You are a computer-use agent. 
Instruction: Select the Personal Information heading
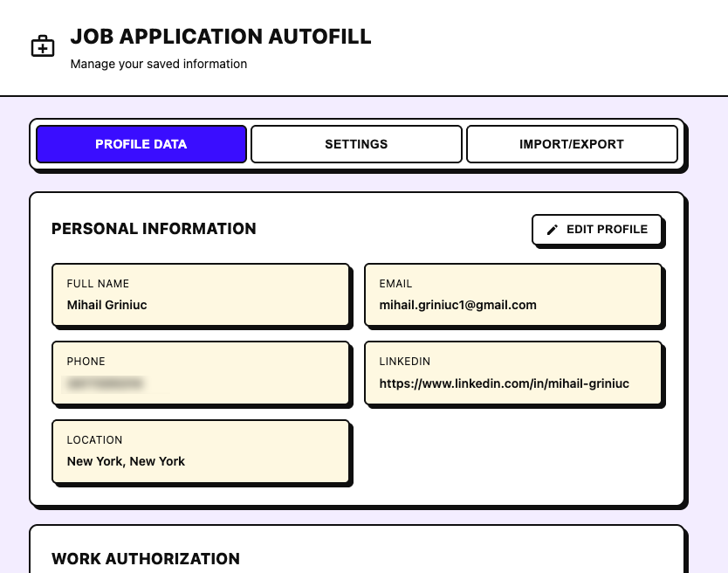tap(154, 229)
